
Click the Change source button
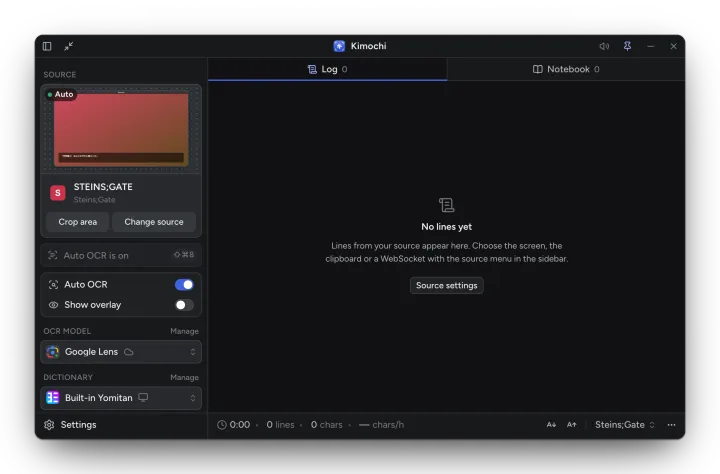click(154, 222)
